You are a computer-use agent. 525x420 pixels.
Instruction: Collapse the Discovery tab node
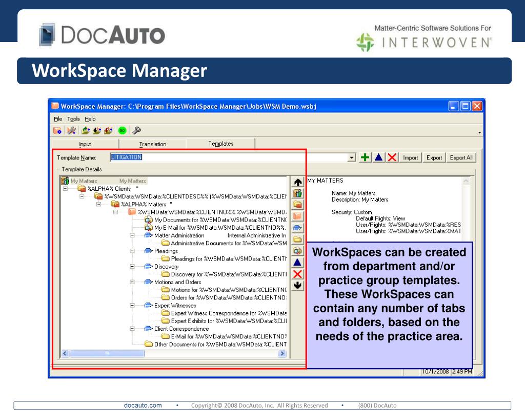132,267
